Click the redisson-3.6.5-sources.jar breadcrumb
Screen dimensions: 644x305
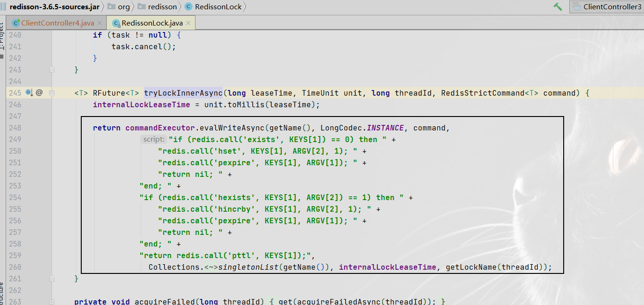coord(54,6)
